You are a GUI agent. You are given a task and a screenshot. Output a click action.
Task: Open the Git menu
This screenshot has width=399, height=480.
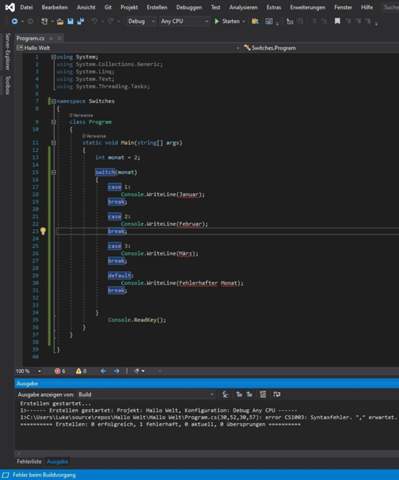pyautogui.click(x=108, y=7)
